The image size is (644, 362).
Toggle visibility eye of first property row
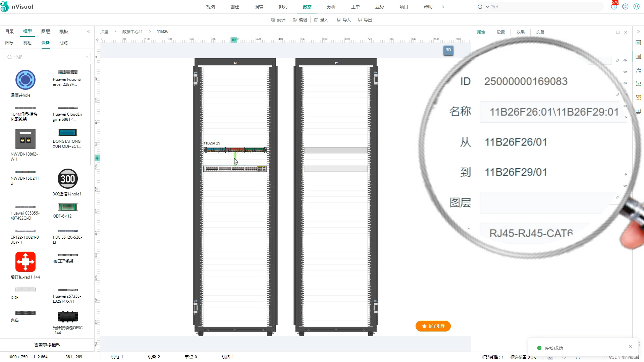point(625,61)
